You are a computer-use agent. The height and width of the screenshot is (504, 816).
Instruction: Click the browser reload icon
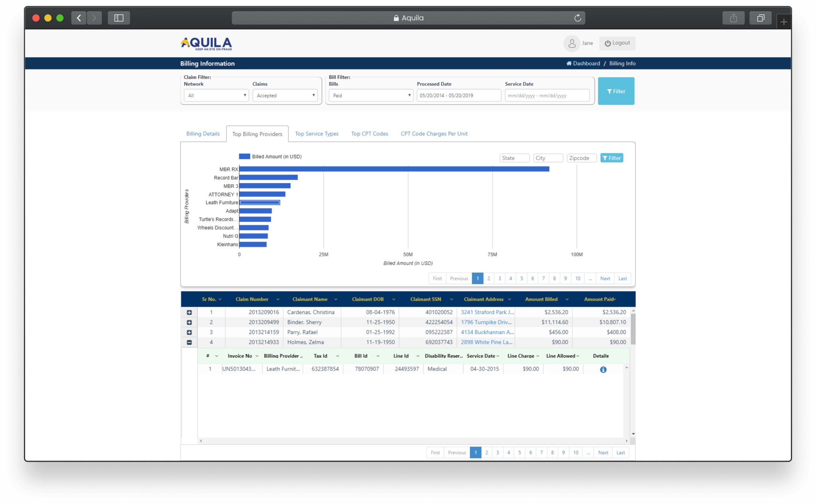[x=577, y=18]
